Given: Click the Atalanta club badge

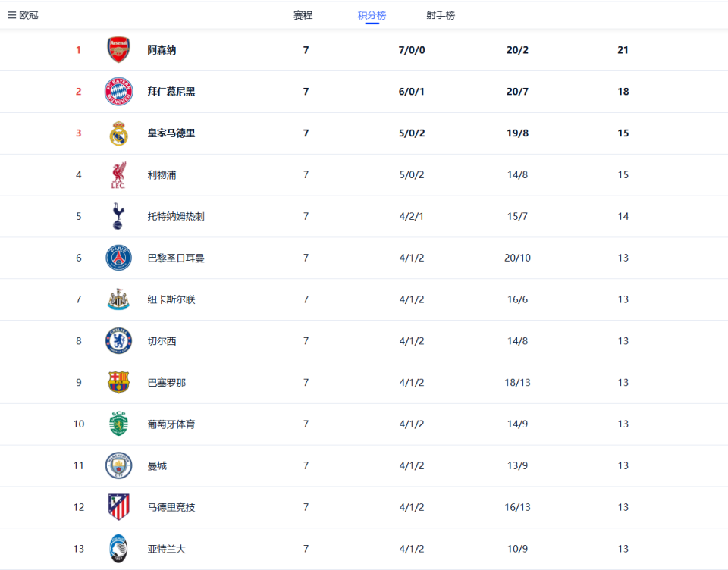Looking at the screenshot, I should (118, 548).
